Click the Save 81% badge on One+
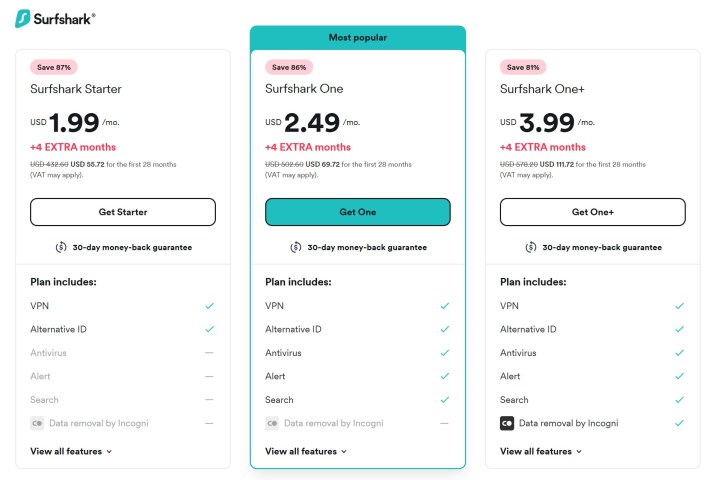The height and width of the screenshot is (480, 720). pyautogui.click(x=521, y=67)
